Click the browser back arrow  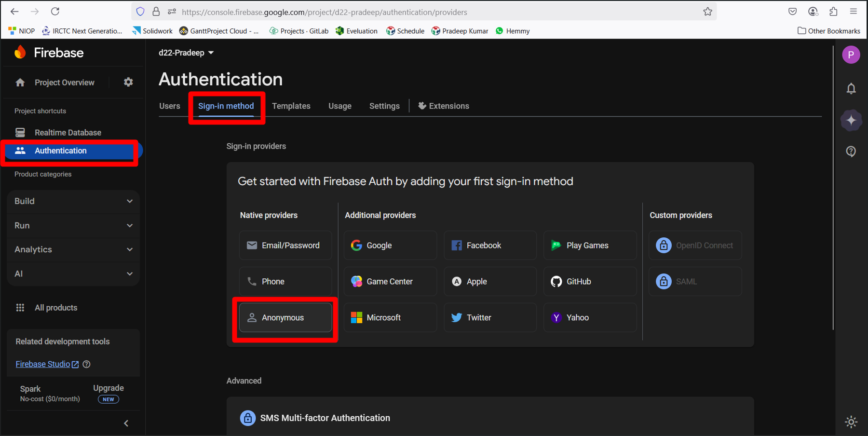(14, 11)
